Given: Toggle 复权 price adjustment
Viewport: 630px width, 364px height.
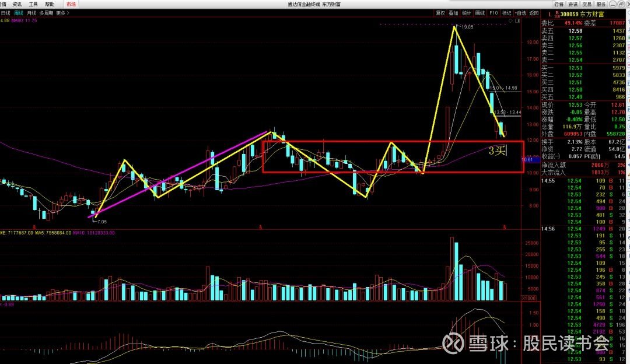Looking at the screenshot, I should 440,13.
